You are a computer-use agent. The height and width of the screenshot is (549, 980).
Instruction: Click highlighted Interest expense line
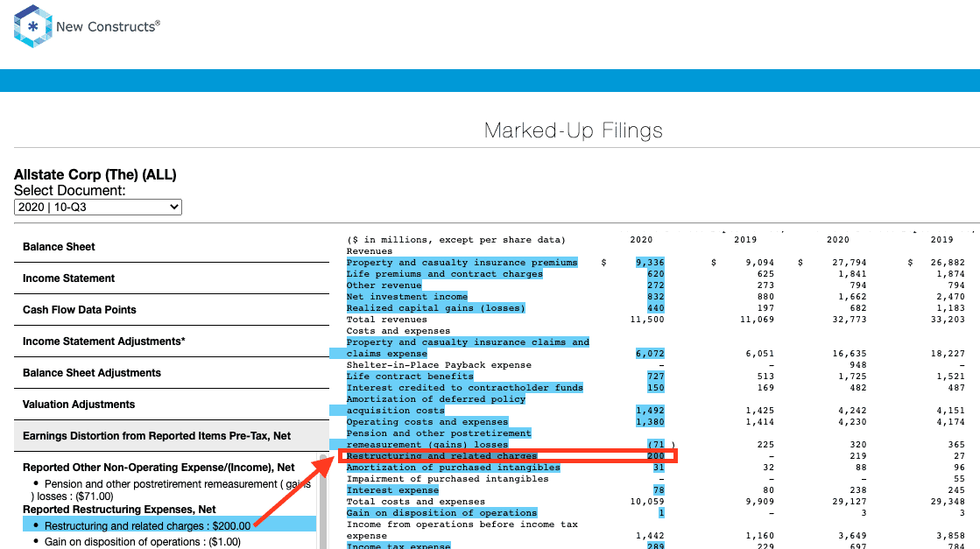392,490
